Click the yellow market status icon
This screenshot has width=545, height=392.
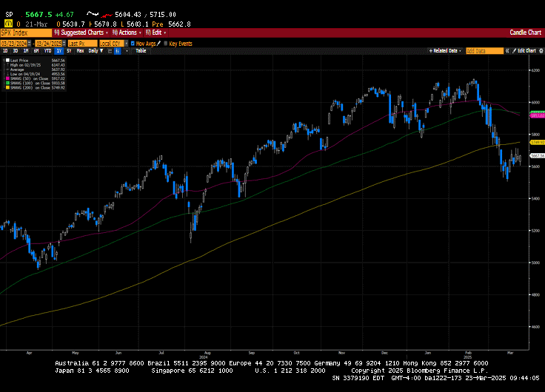(x=7, y=24)
